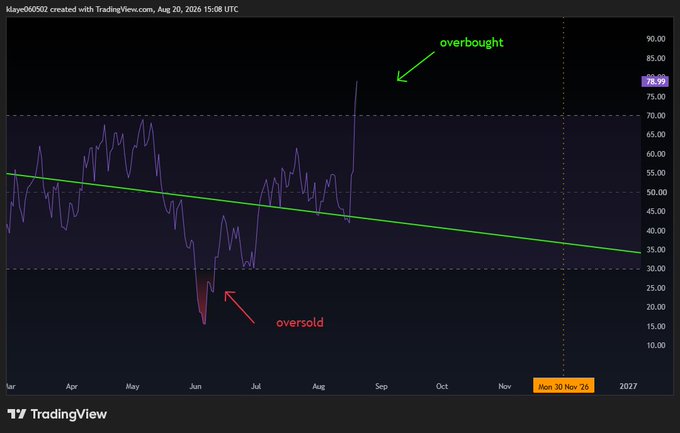Click the Oct label on time axis
Screen dimensions: 680x433
(x=442, y=386)
